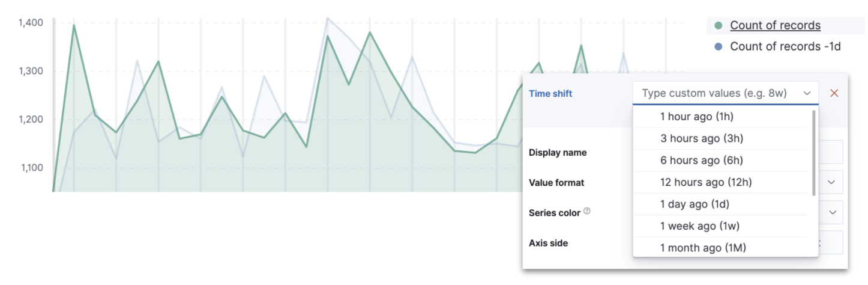
Task: Click the blue Count of records -1d legend dot
Action: 719,47
